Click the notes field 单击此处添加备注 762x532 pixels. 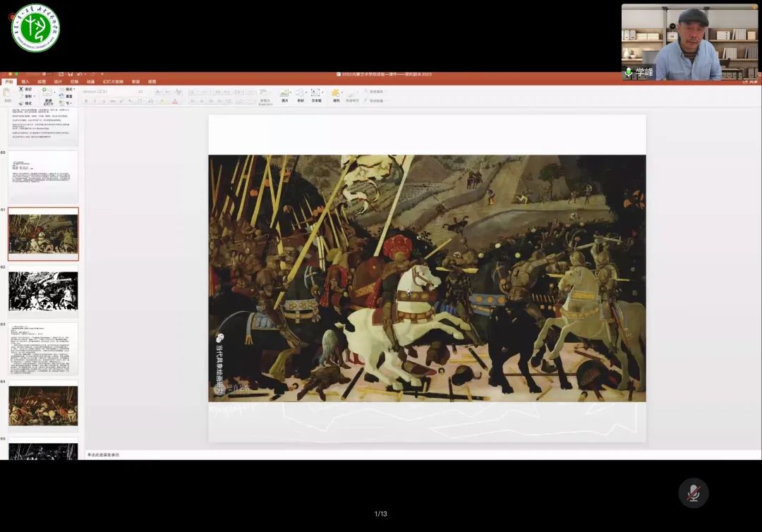103,455
